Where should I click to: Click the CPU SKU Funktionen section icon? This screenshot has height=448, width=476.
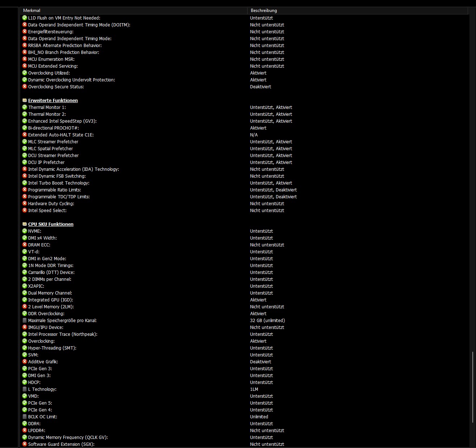[25, 224]
